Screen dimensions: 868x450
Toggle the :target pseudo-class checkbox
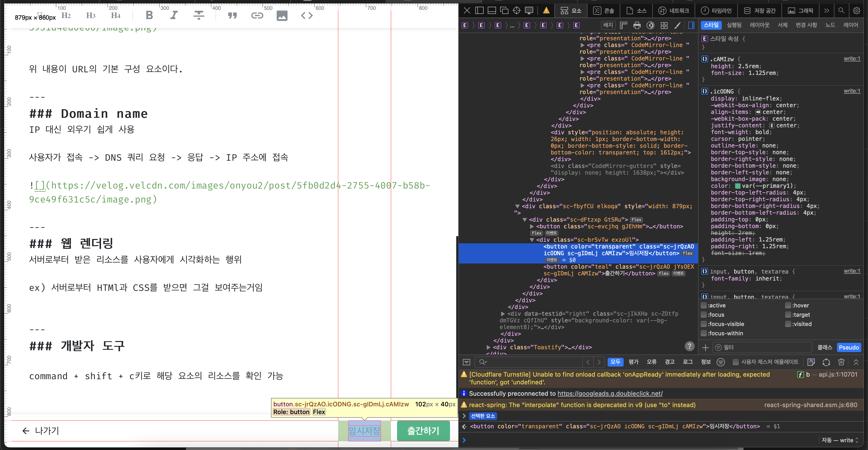pos(788,315)
